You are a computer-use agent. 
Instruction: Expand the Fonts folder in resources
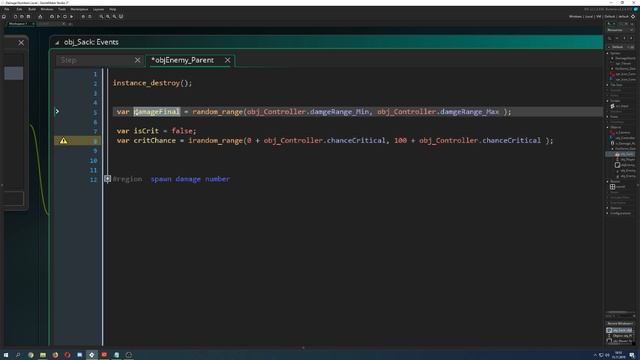[607, 117]
